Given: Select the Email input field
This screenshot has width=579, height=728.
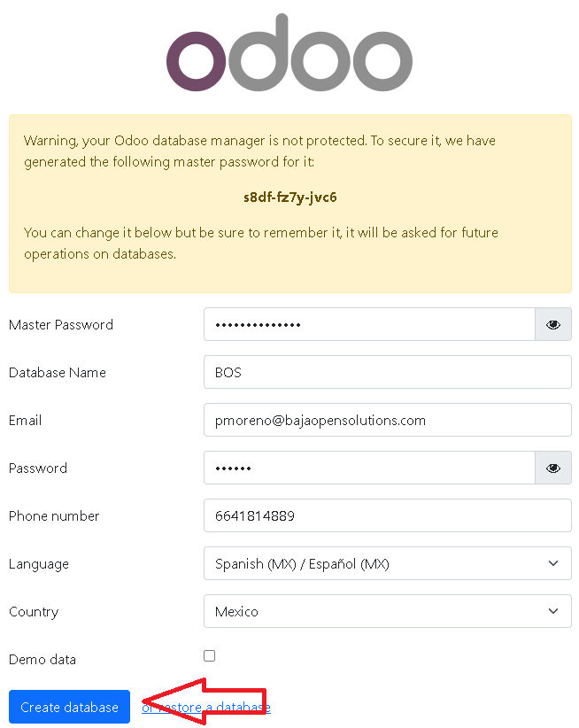Looking at the screenshot, I should click(388, 420).
